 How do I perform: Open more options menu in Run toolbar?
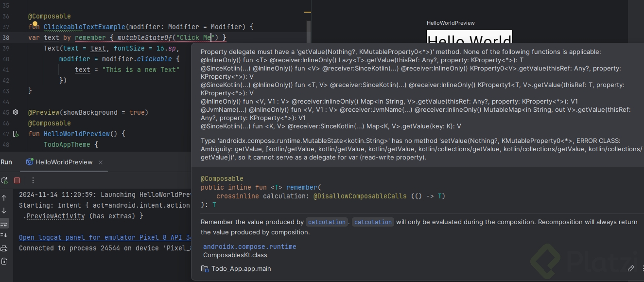pyautogui.click(x=33, y=180)
